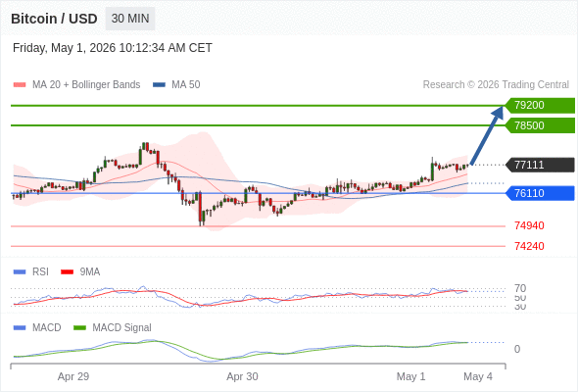Click the 74940 red support label
The height and width of the screenshot is (392, 578).
click(529, 225)
